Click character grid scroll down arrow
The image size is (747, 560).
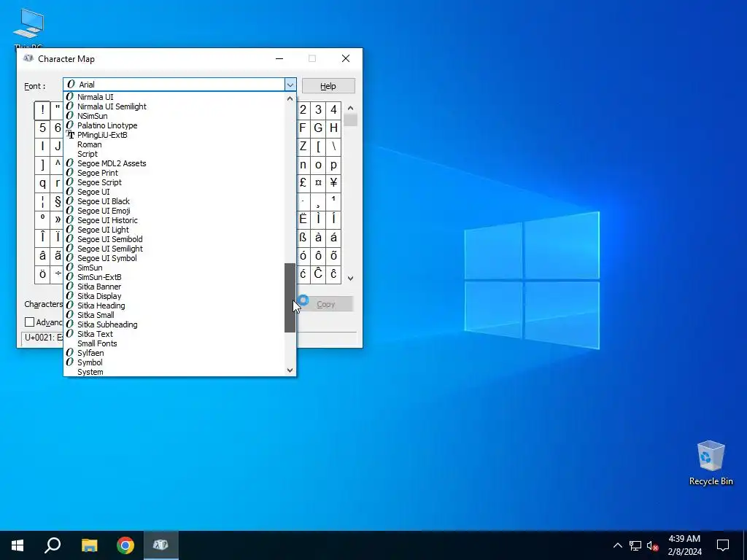click(x=350, y=279)
